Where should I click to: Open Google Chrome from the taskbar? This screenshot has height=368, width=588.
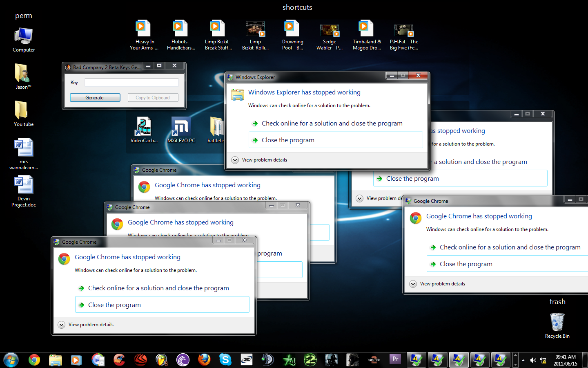pyautogui.click(x=34, y=360)
